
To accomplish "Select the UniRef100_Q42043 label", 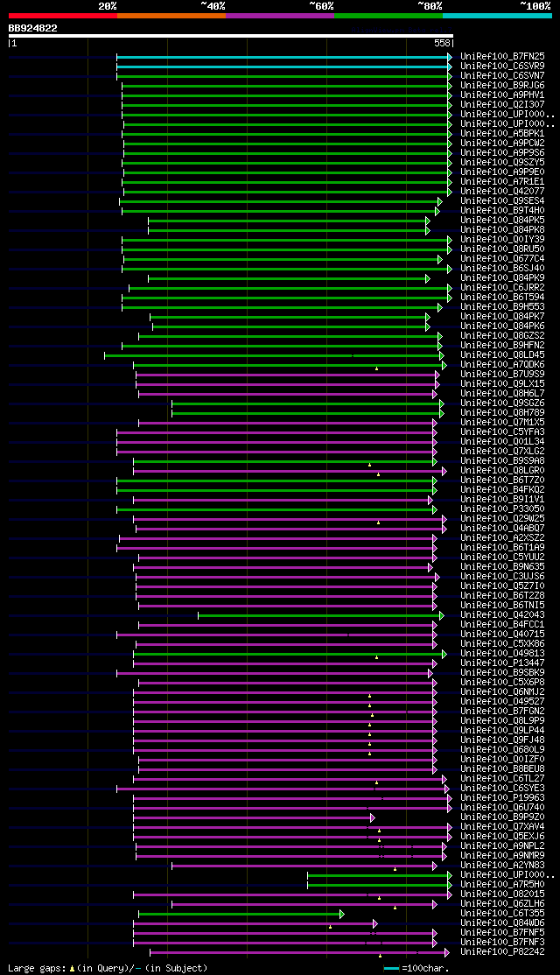I will pos(502,616).
